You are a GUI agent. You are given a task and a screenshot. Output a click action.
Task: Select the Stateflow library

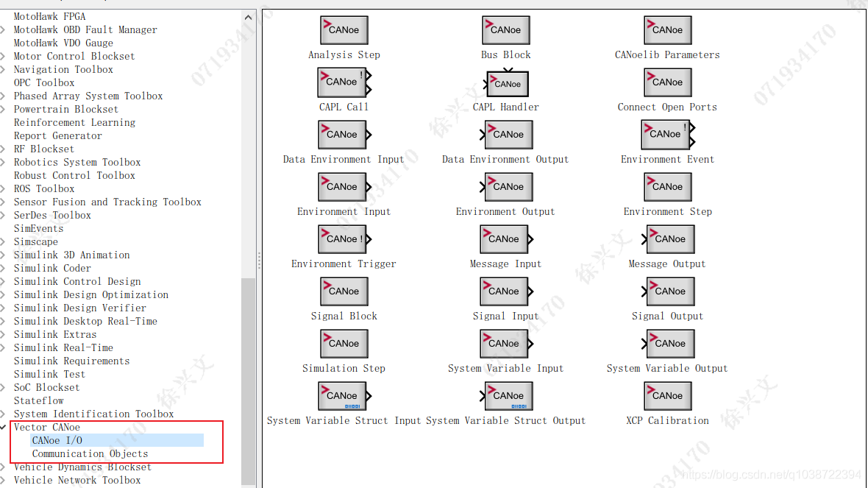39,400
